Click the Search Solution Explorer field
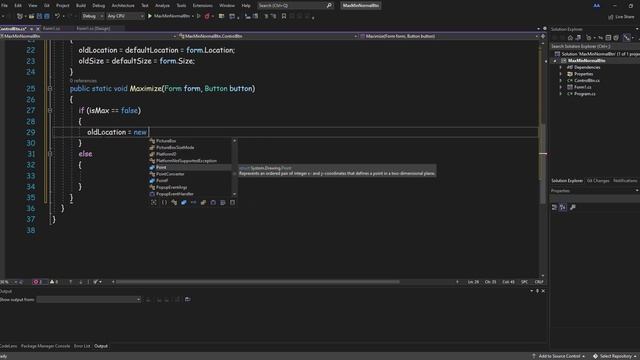The width and height of the screenshot is (640, 360). [x=594, y=46]
